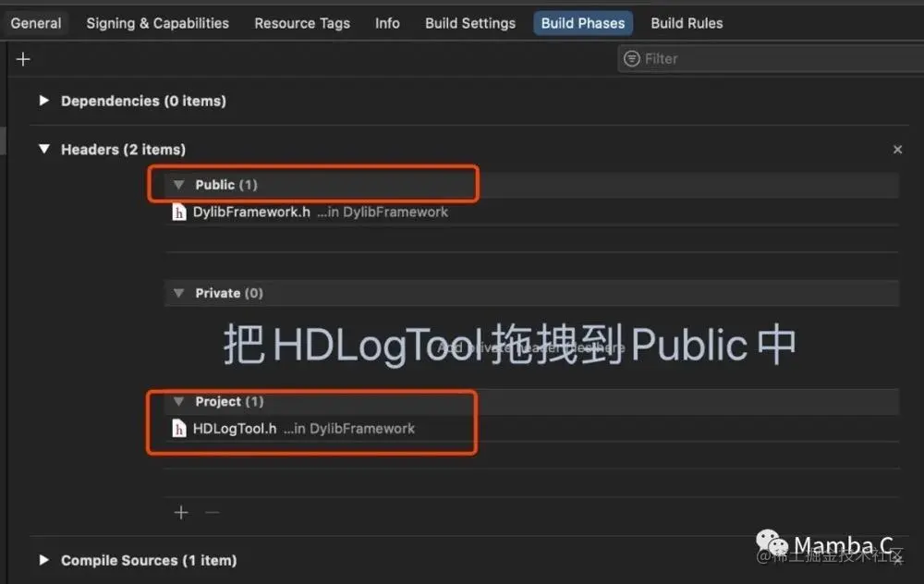Select the Info tab

pos(387,24)
